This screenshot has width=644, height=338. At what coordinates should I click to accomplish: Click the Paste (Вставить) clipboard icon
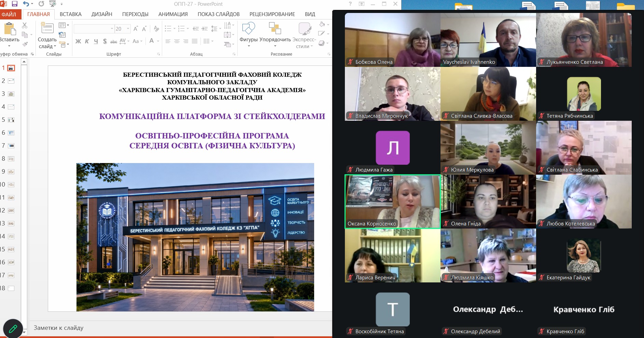(x=10, y=29)
